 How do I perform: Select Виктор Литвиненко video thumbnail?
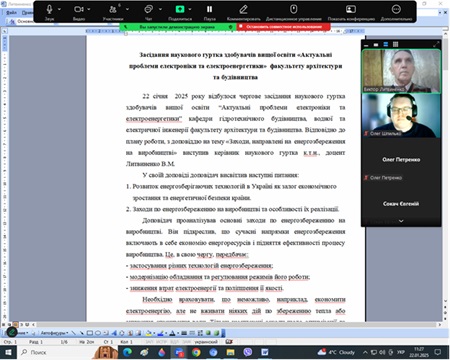401,71
